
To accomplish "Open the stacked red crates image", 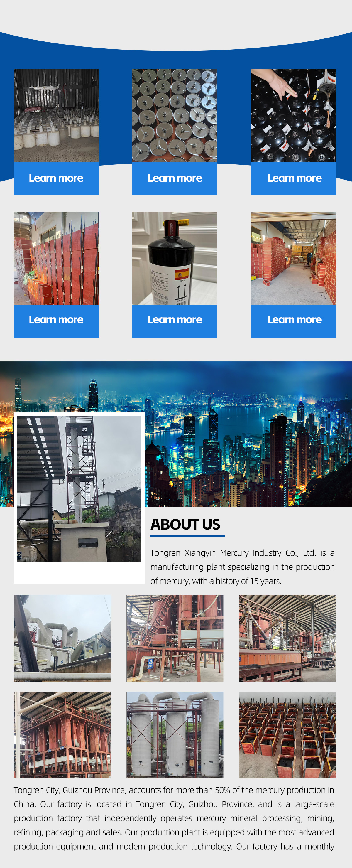I will pyautogui.click(x=56, y=258).
